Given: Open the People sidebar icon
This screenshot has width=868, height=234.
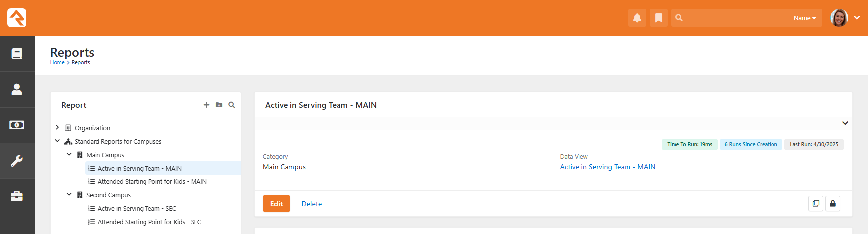Looking at the screenshot, I should point(17,89).
